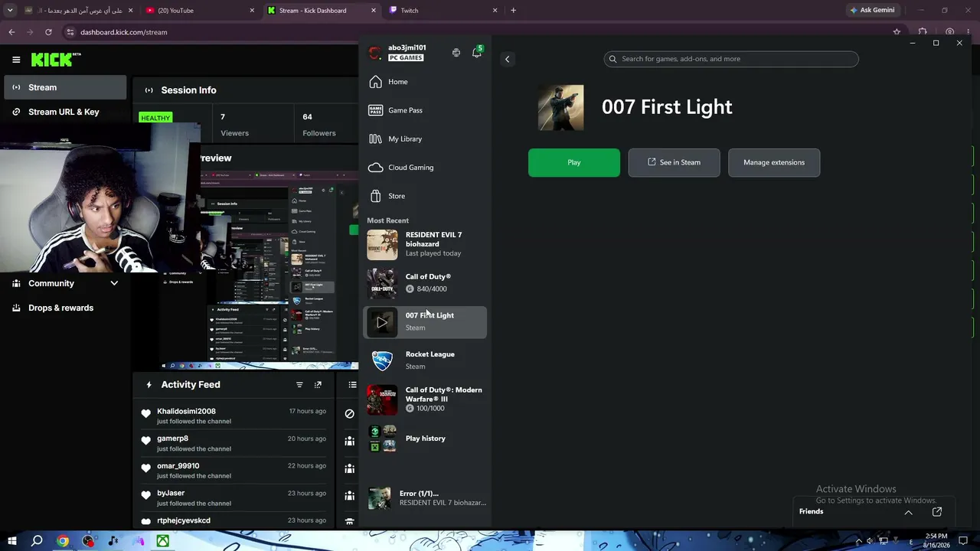Open the 007 First Light cover art
The width and height of the screenshot is (980, 551).
click(560, 108)
